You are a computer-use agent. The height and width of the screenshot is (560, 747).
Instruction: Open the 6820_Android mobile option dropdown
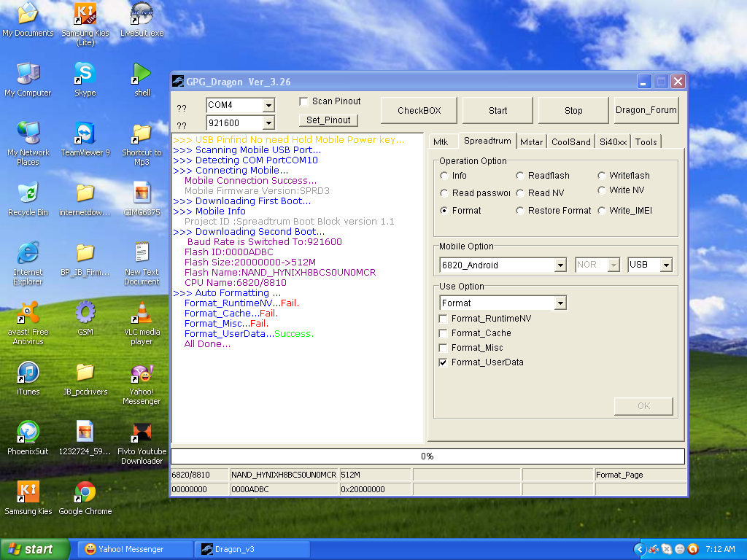tap(560, 265)
